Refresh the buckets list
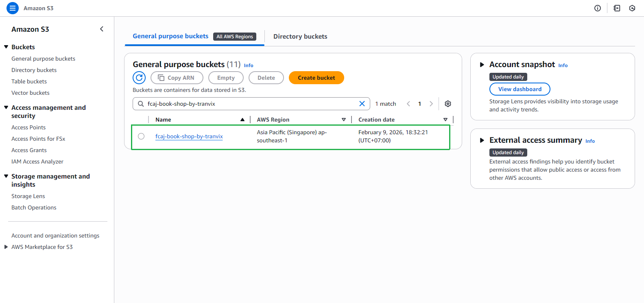Image resolution: width=644 pixels, height=303 pixels. click(x=139, y=78)
